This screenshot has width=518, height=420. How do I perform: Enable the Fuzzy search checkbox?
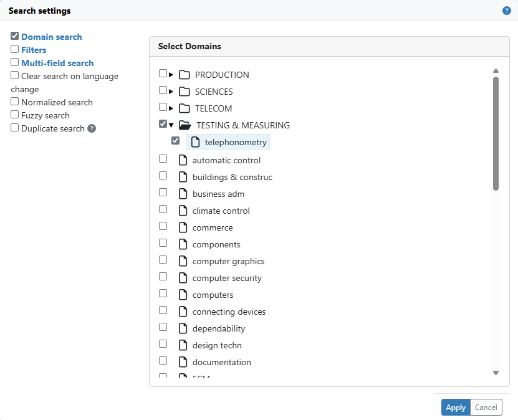[14, 115]
